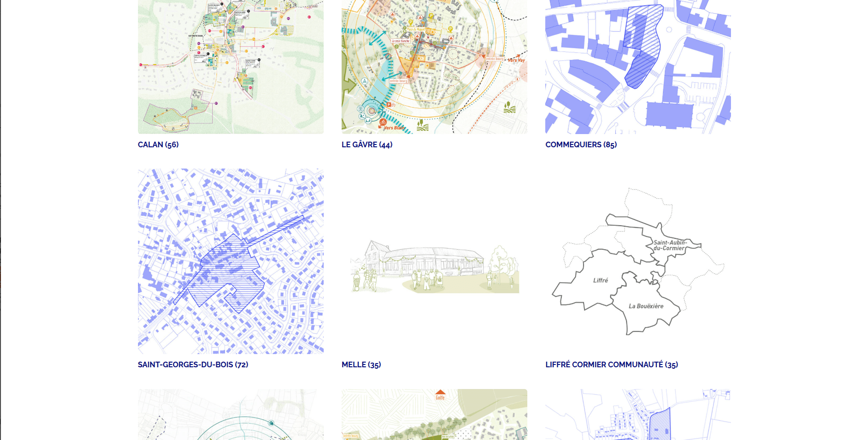Open the CALAN (56) project link
868x440 pixels.
[158, 145]
